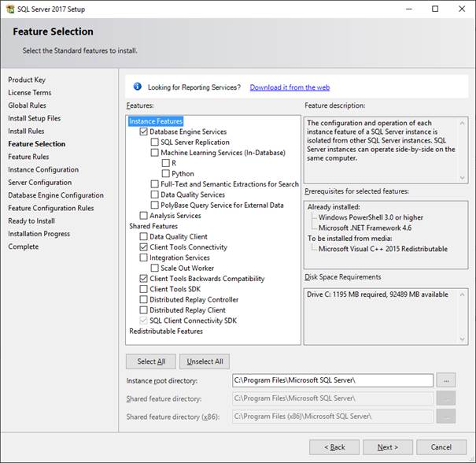Go to the Installation Progress step

(39, 234)
